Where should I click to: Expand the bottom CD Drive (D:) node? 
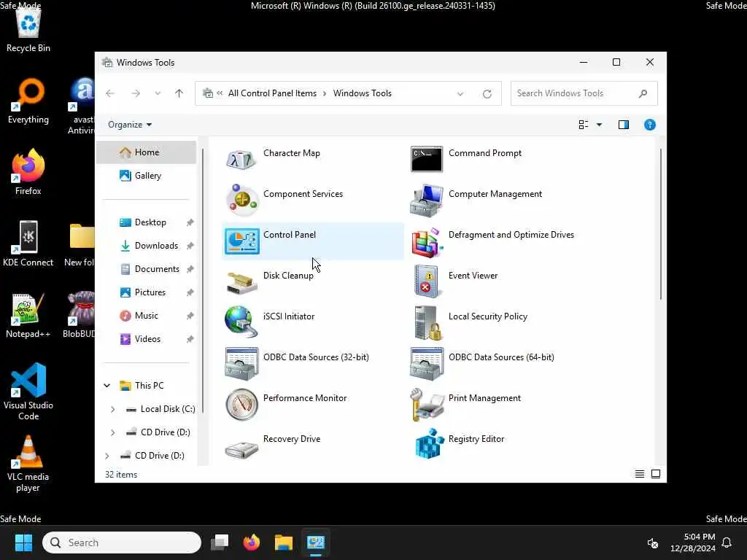coord(107,456)
